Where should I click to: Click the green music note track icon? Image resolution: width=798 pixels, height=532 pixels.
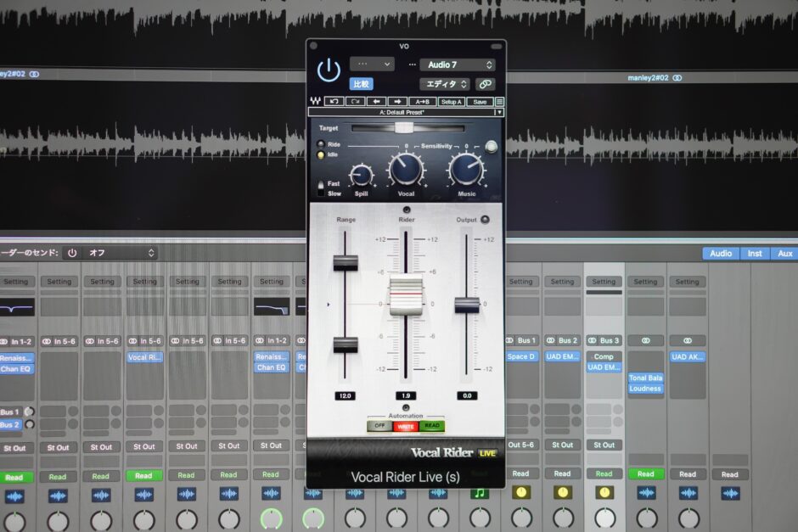pos(480,494)
